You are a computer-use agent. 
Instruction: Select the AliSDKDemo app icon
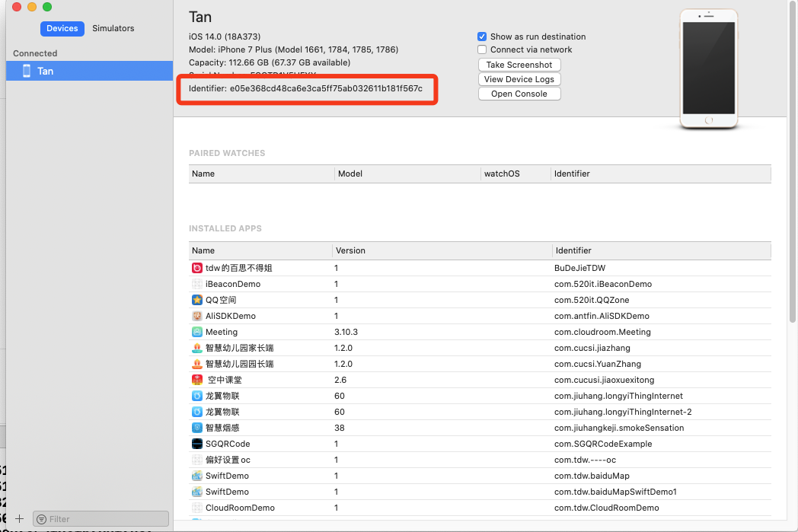[193, 316]
